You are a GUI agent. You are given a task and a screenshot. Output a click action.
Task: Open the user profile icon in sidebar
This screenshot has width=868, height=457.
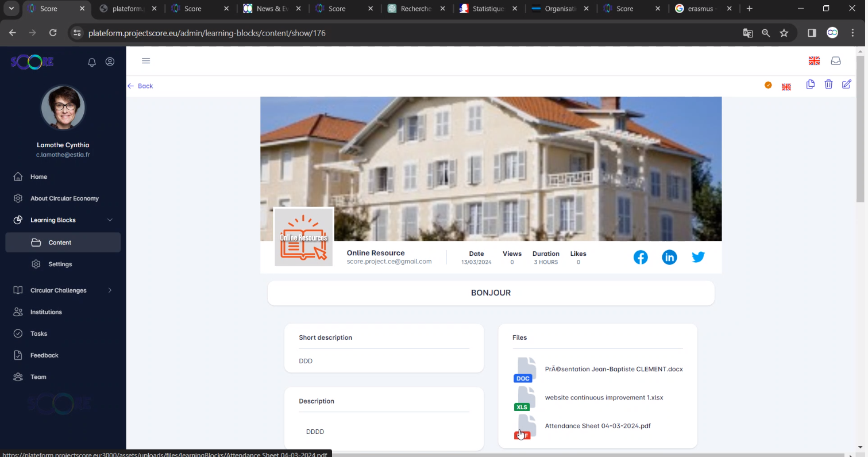(110, 62)
